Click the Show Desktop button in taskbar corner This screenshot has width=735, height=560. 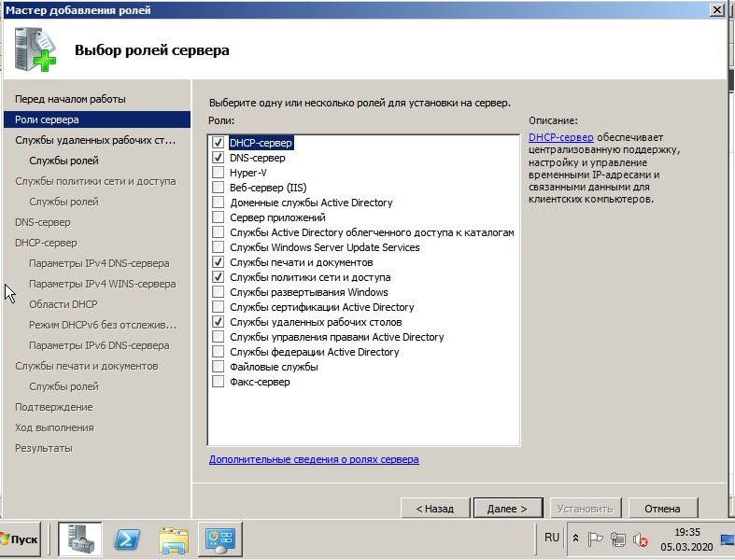point(728,539)
